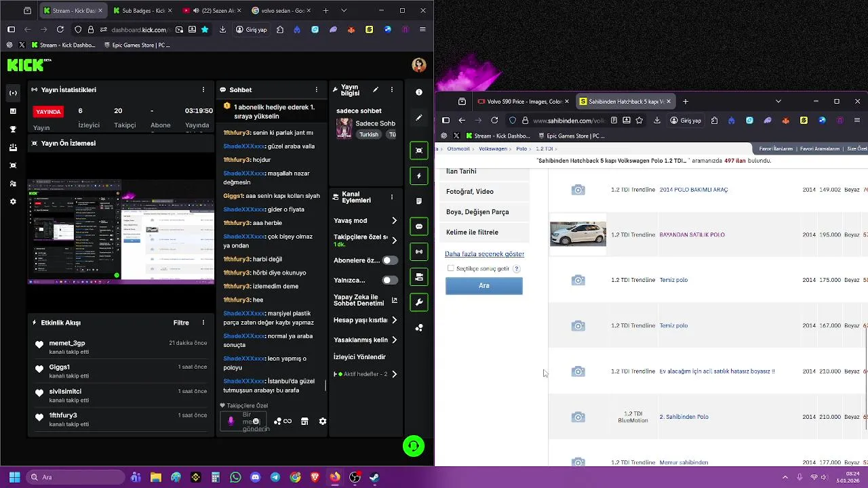The width and height of the screenshot is (868, 488).
Task: Reload the sahibinden browser page
Action: (x=494, y=120)
